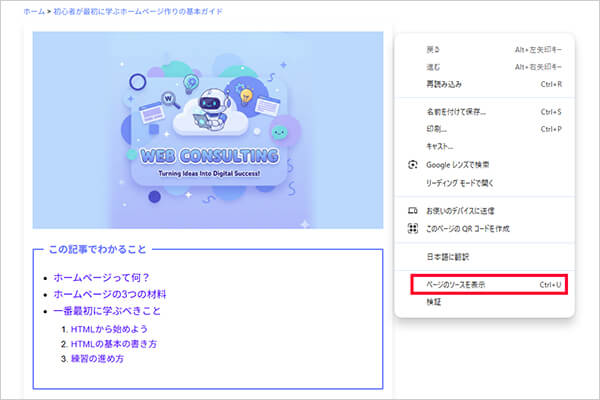The image size is (600, 400).
Task: Select このページの QR コードを作成
Action: click(x=484, y=229)
